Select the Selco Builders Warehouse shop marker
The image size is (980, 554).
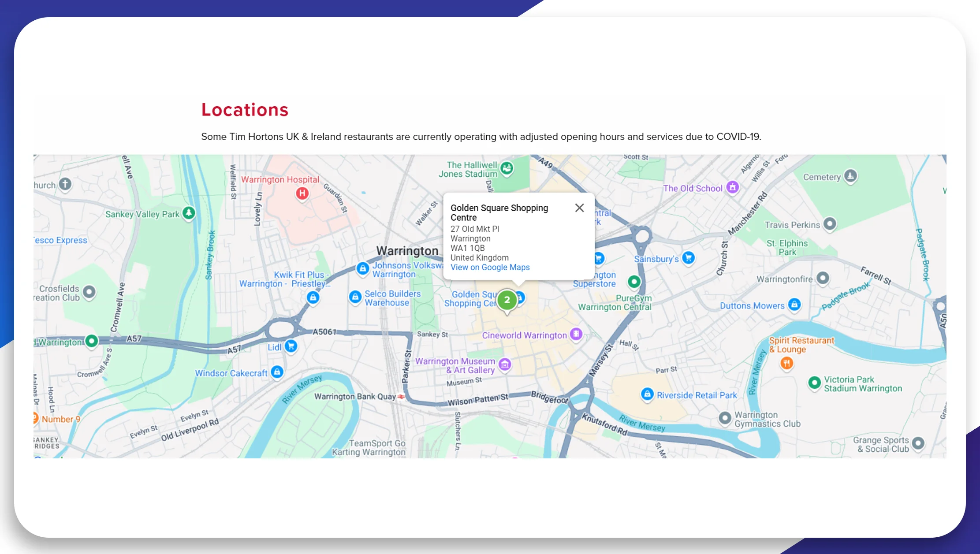tap(355, 297)
